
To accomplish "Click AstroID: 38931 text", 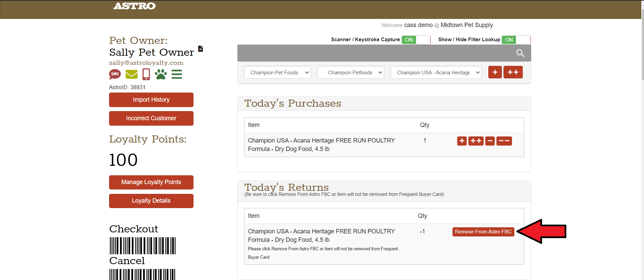I will [127, 87].
